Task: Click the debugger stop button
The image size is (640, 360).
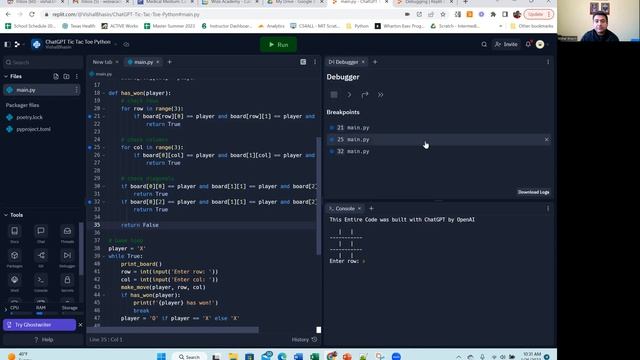Action: click(x=334, y=95)
